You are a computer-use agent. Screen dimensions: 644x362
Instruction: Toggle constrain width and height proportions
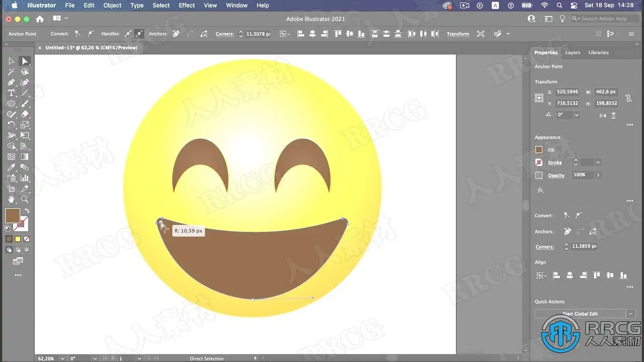tap(628, 98)
